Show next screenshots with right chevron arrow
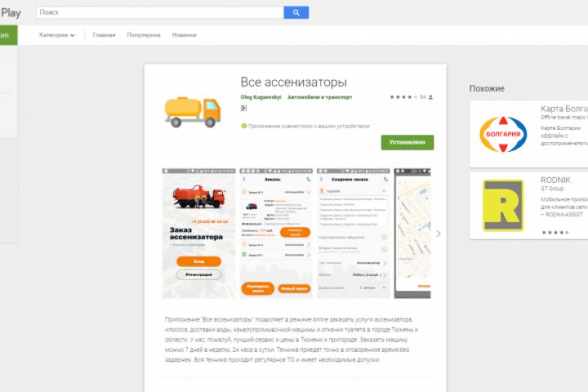588x392 pixels. pyautogui.click(x=438, y=234)
